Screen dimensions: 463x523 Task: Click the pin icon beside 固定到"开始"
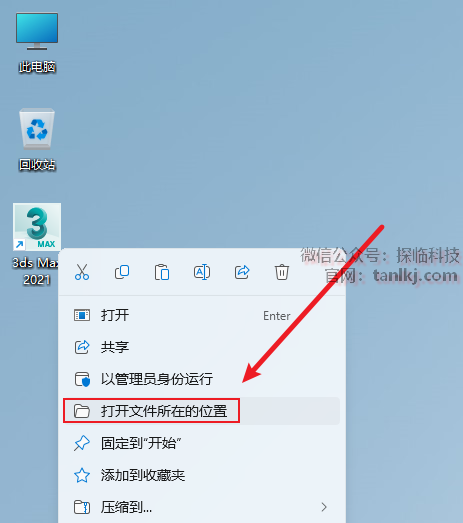click(82, 443)
